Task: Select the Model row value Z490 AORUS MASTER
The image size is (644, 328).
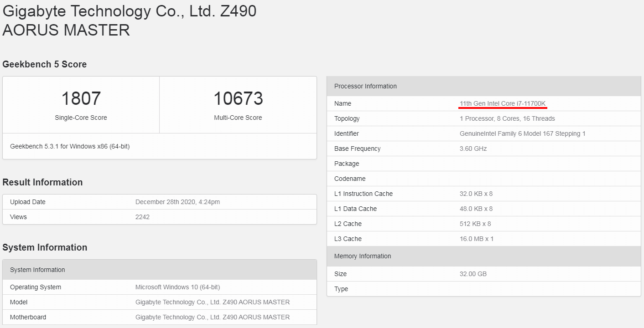Action: (x=213, y=302)
